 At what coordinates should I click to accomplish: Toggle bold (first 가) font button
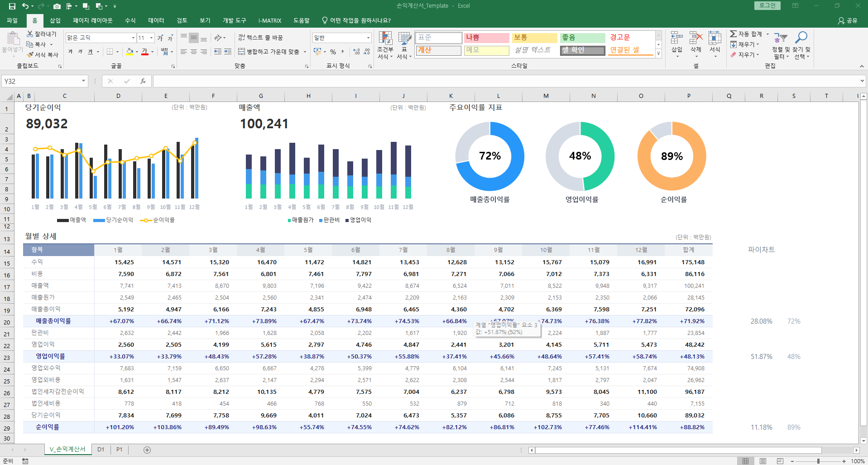71,52
